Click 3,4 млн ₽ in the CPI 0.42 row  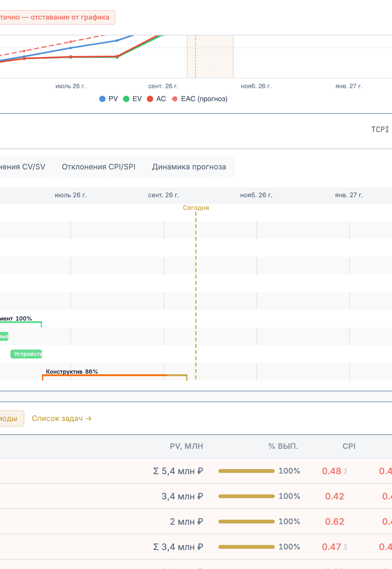click(182, 497)
